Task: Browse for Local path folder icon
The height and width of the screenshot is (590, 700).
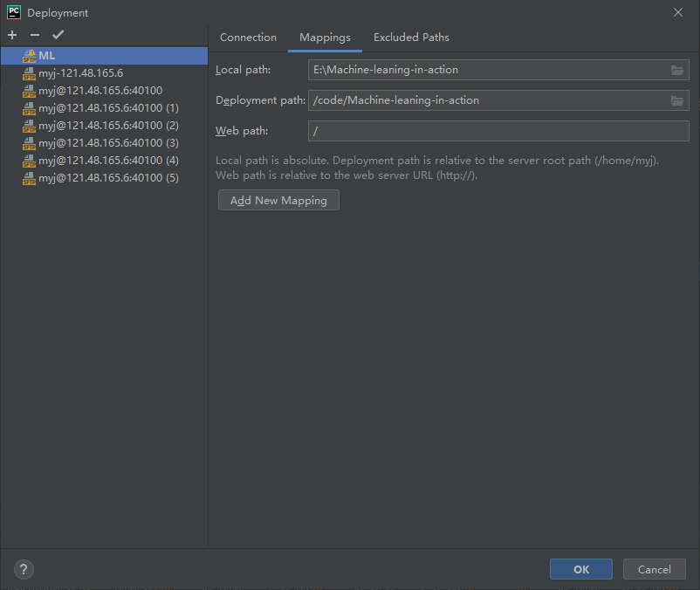Action: [x=677, y=70]
